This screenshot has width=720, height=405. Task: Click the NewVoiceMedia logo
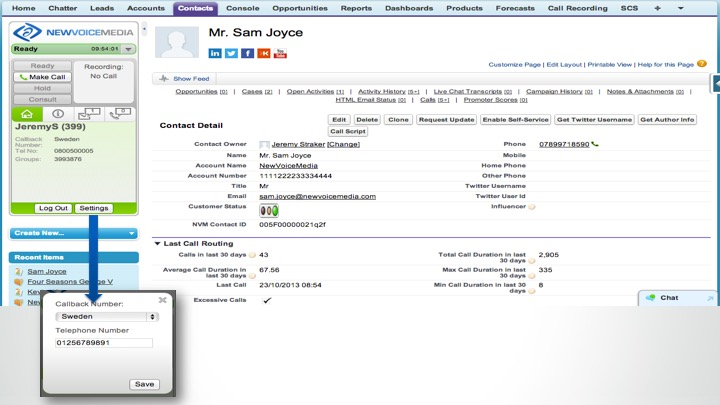coord(73,32)
